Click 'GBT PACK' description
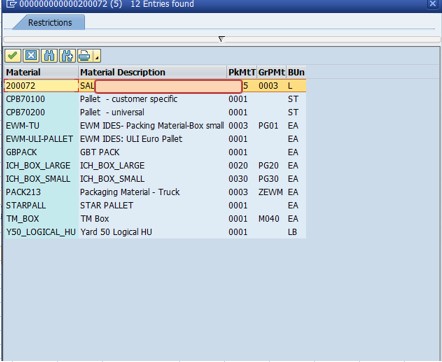442x362 pixels. [100, 152]
